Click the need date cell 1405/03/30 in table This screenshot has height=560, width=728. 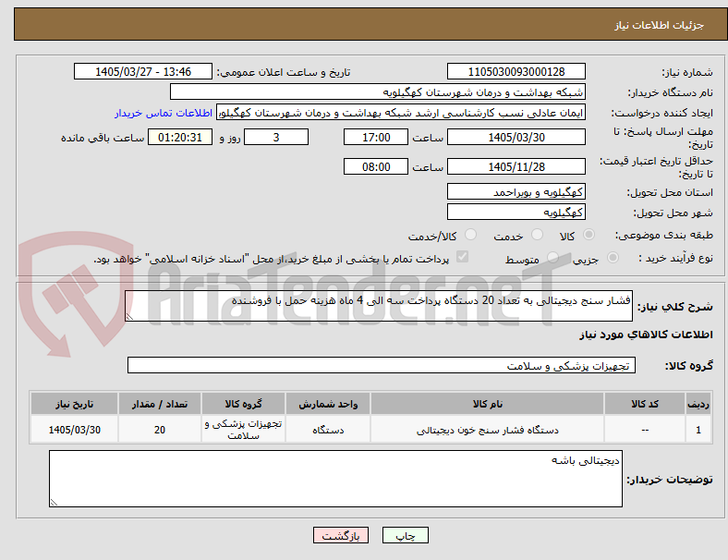74,430
